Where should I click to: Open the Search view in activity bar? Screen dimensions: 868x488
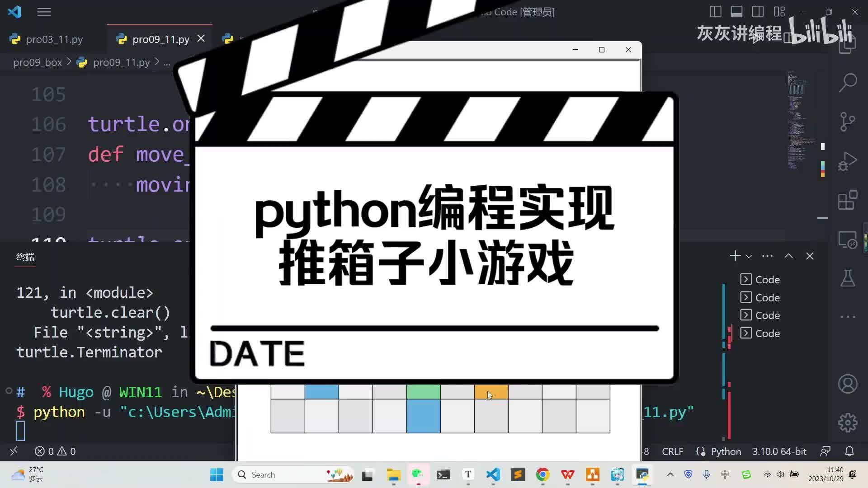tap(848, 83)
